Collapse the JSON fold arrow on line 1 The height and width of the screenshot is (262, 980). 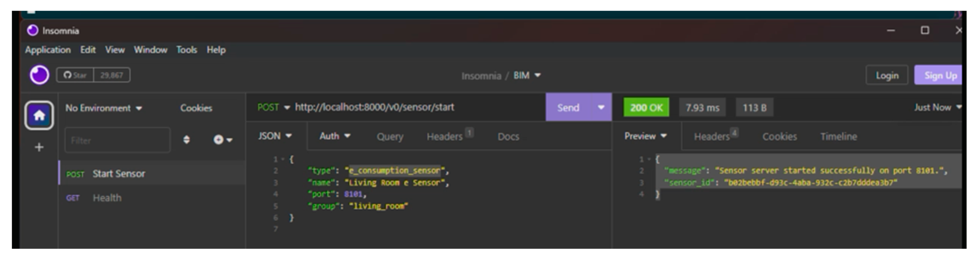pos(283,159)
